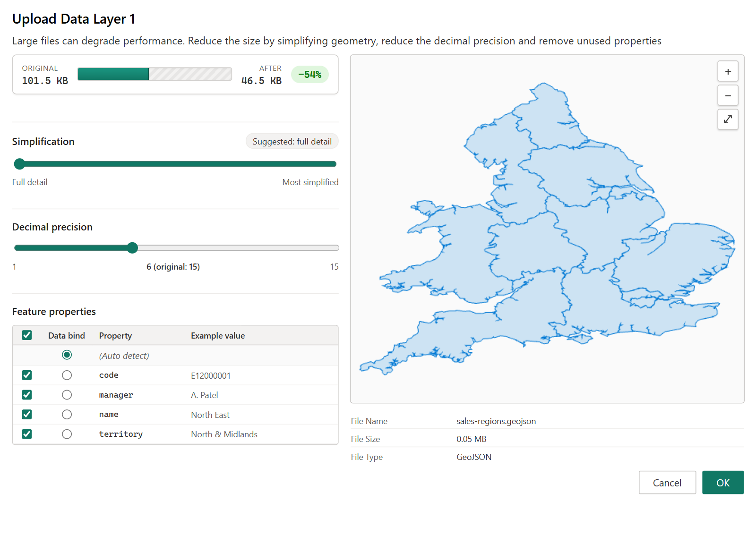The width and height of the screenshot is (756, 544).
Task: Click the 'manager' property name
Action: 116,395
